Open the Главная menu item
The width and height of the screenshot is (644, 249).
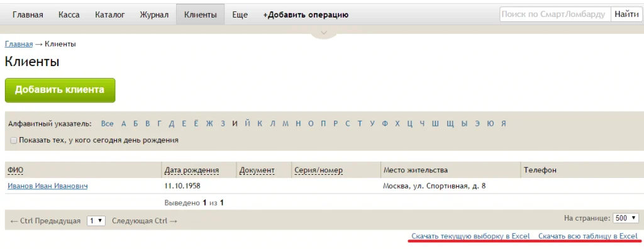pyautogui.click(x=28, y=15)
